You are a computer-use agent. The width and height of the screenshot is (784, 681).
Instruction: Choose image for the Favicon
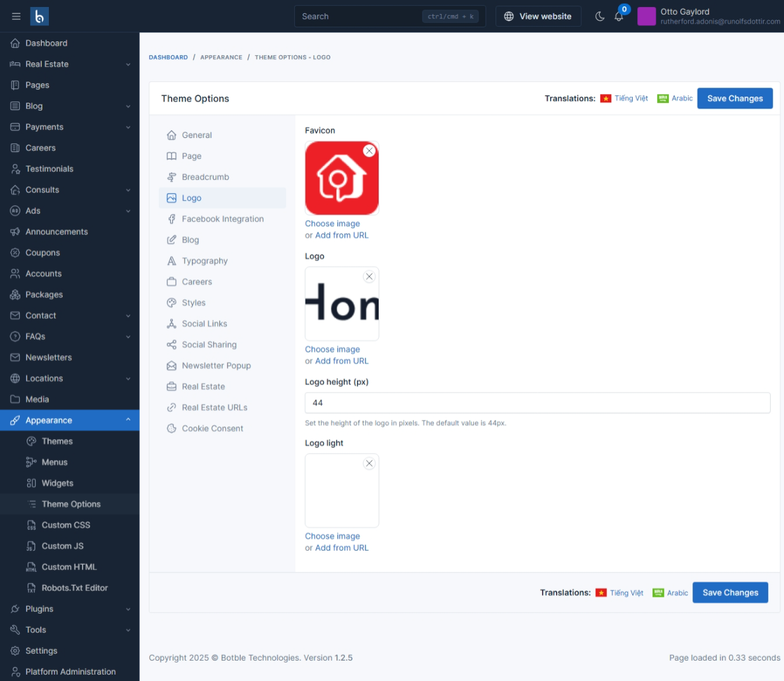point(332,224)
